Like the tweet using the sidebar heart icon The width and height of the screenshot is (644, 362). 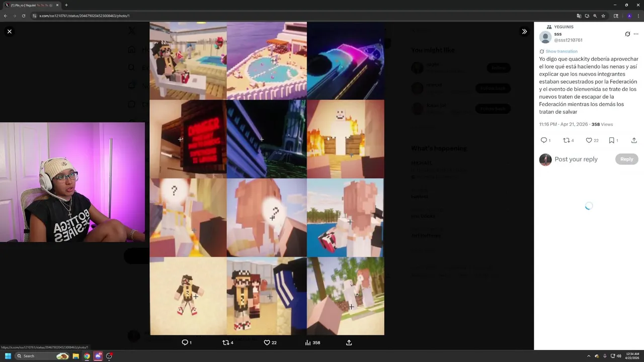[x=589, y=140]
